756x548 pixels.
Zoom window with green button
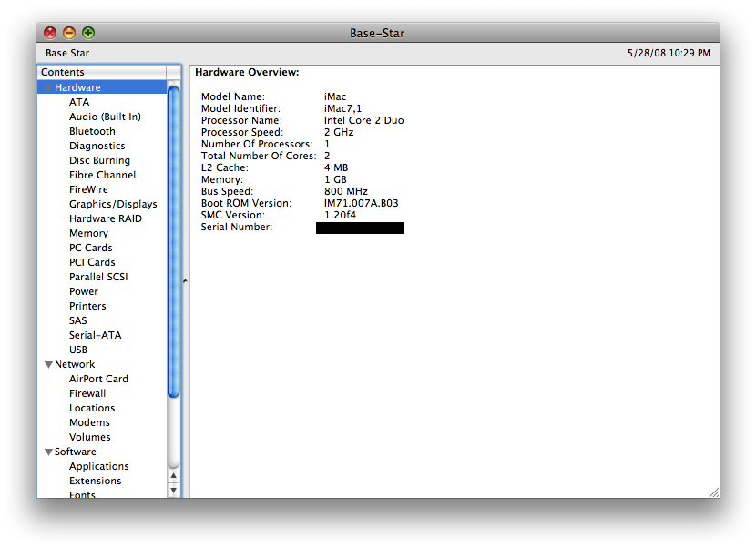coord(88,33)
